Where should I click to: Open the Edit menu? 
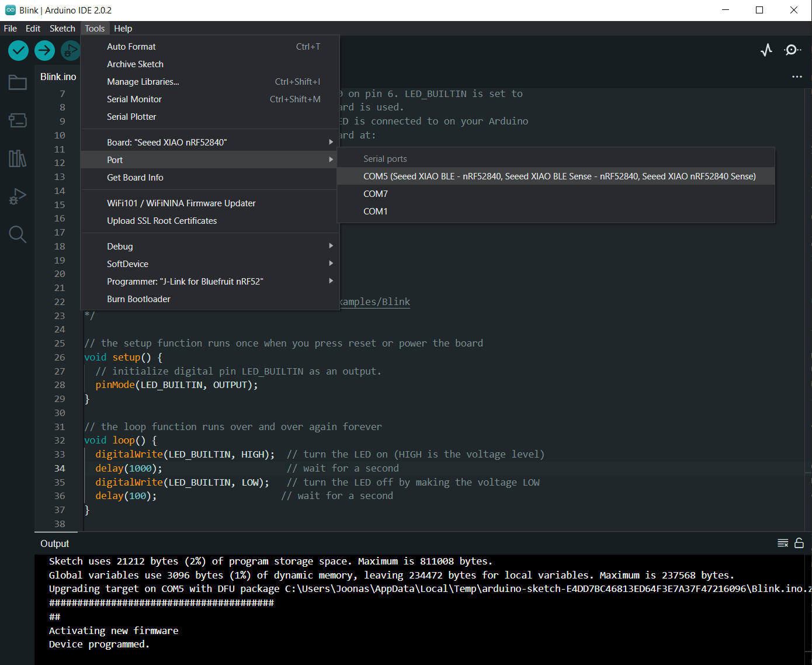(33, 29)
